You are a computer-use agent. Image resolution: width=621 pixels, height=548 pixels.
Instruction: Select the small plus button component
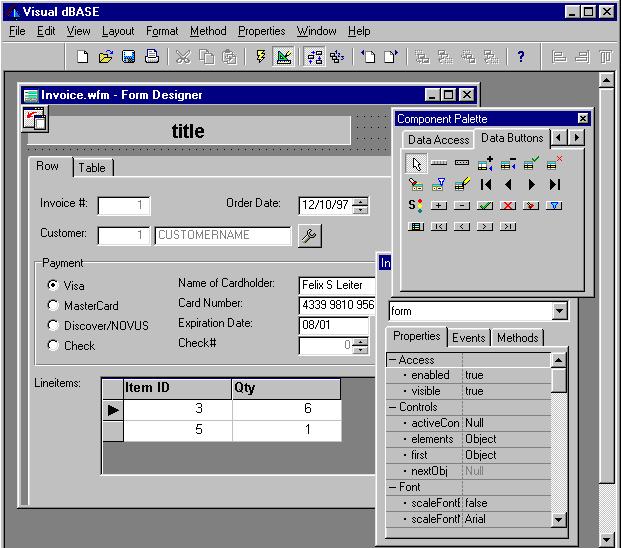point(439,206)
